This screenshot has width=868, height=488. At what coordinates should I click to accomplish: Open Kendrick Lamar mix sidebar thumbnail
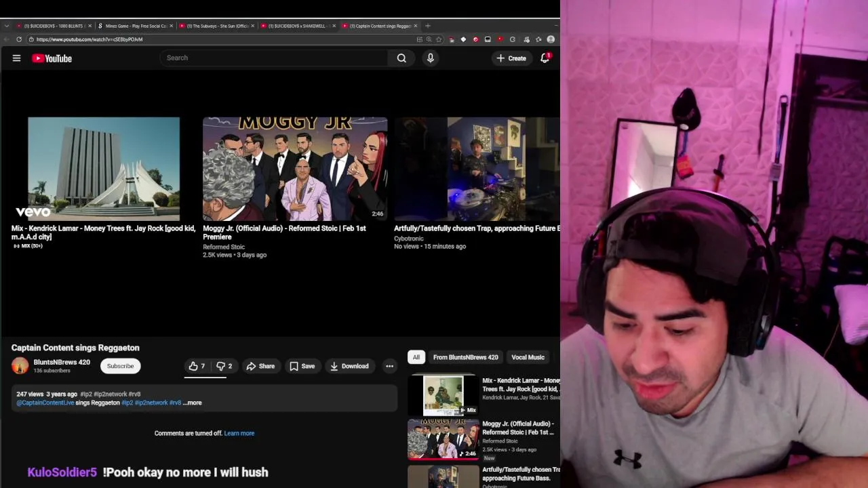coord(443,395)
